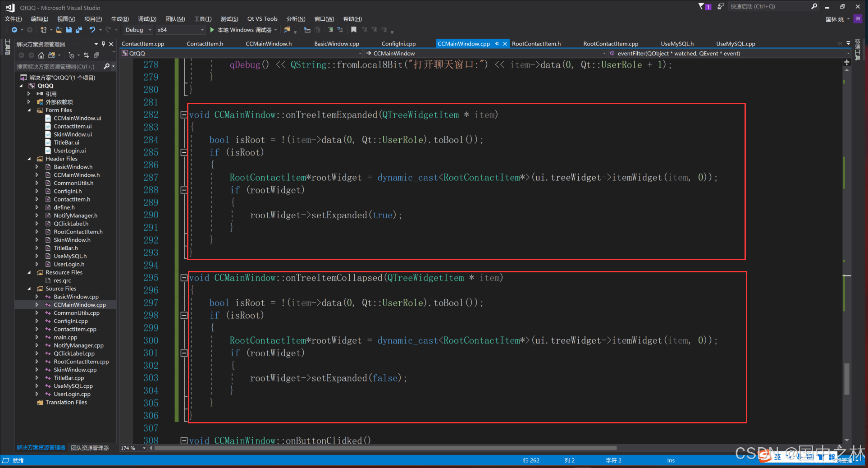Click the 本地 Windows 调试器 button

(244, 30)
